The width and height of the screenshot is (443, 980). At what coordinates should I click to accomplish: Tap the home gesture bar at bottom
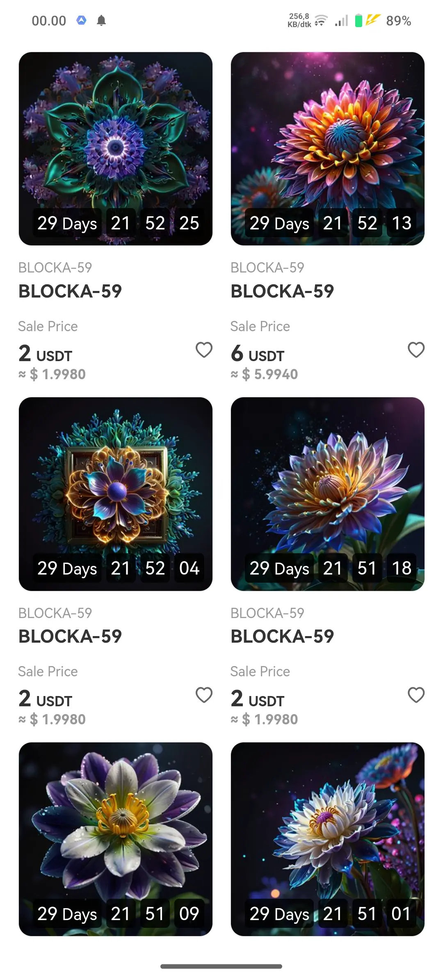(221, 966)
